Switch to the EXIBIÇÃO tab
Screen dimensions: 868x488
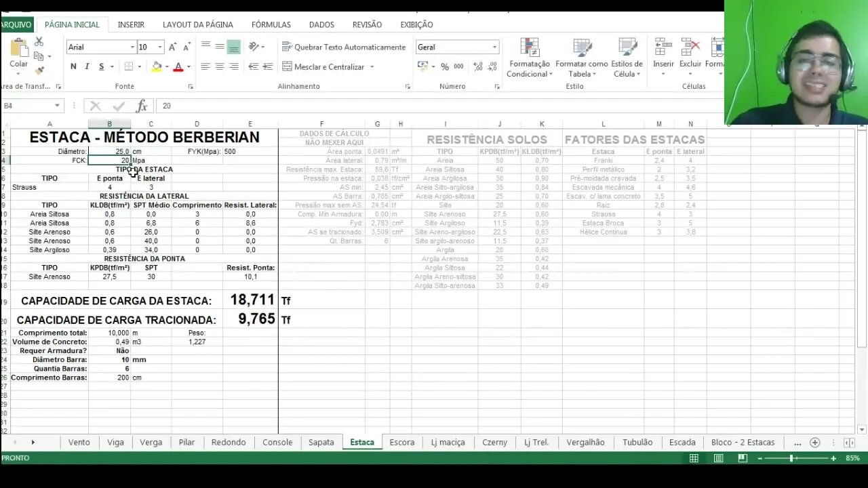pos(416,24)
